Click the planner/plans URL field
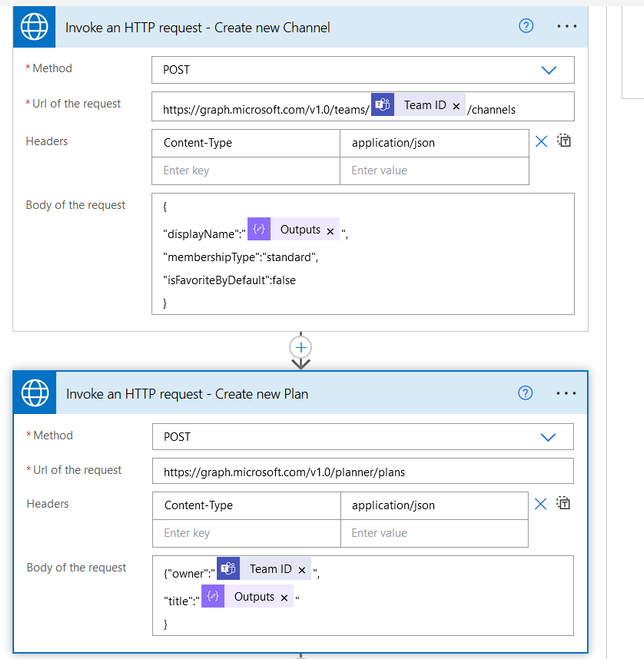The image size is (644, 659). (x=363, y=471)
